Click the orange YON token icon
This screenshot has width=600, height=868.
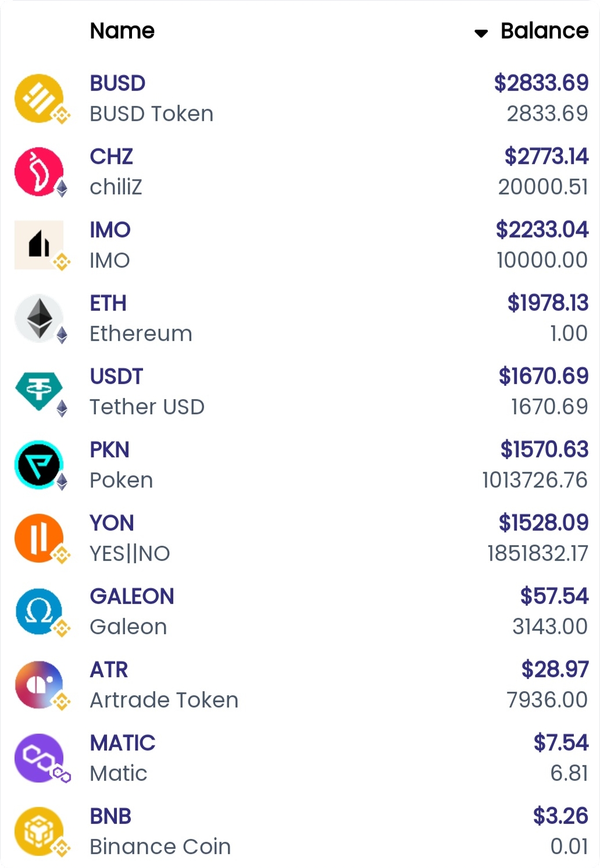coord(39,538)
